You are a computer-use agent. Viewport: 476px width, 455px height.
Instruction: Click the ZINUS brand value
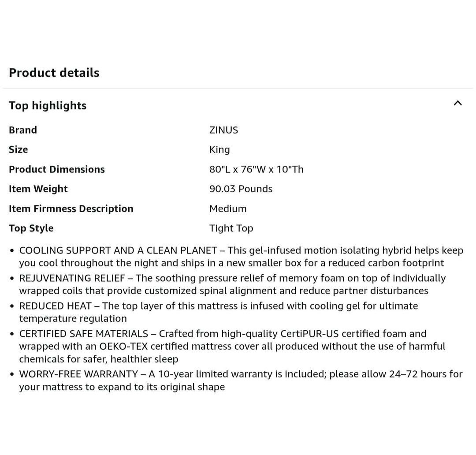pos(223,130)
